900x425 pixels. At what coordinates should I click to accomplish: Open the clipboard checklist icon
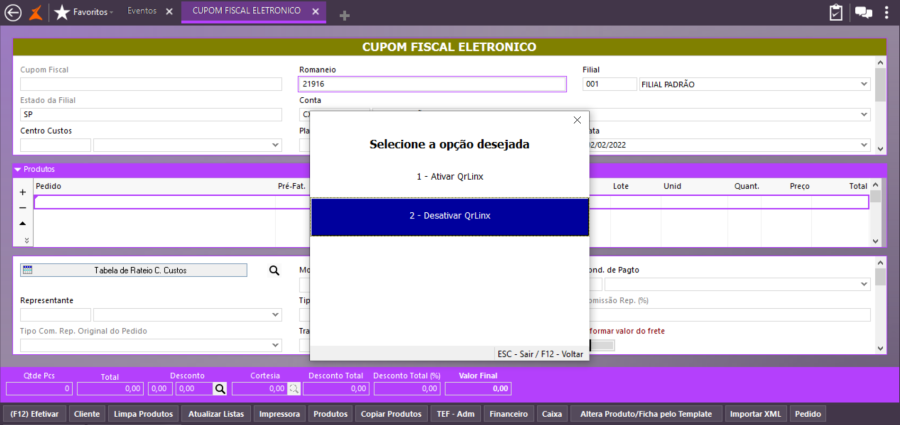coord(835,13)
